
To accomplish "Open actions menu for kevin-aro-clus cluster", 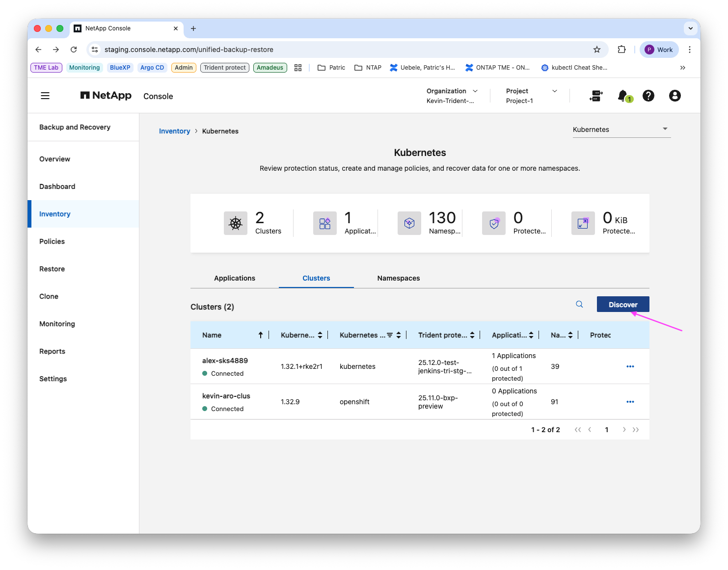I will (630, 402).
